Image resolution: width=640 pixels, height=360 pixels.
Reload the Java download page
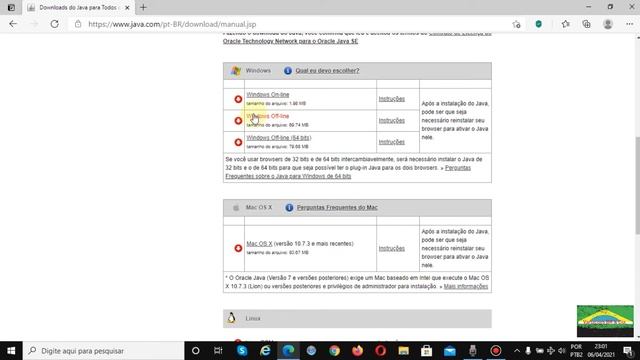coord(54,24)
